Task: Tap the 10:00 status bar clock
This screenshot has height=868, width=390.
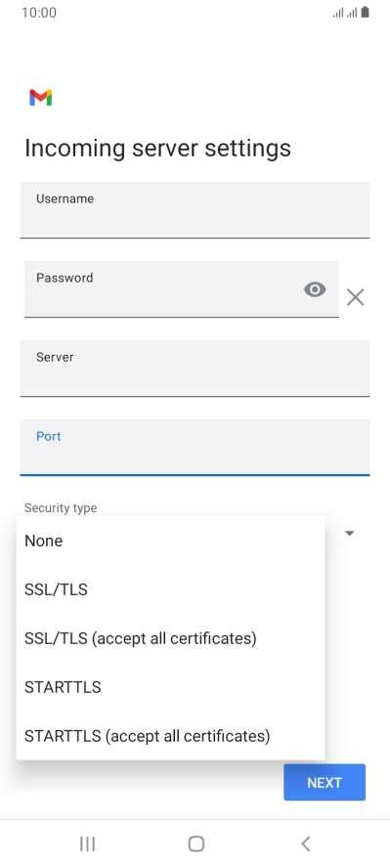Action: pyautogui.click(x=39, y=12)
